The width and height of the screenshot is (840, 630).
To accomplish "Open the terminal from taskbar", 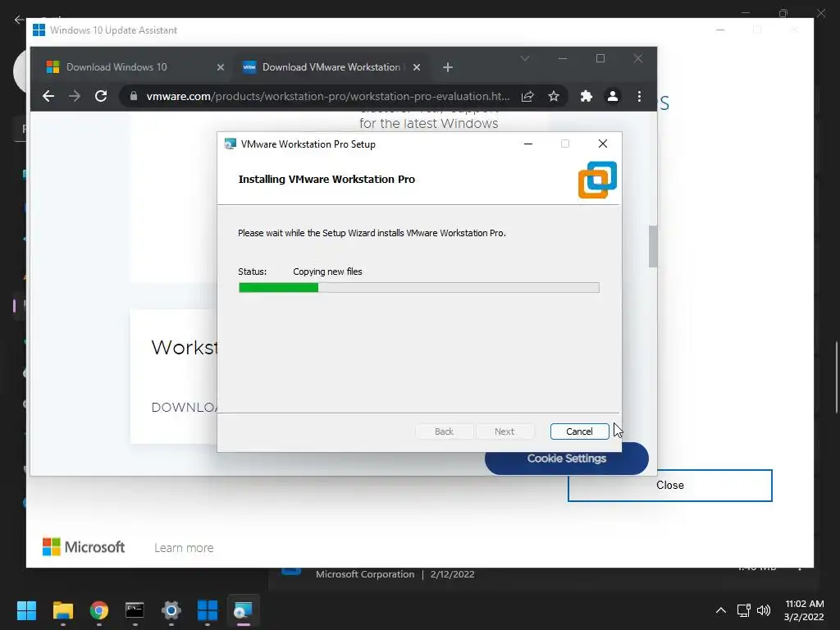I will (x=135, y=610).
